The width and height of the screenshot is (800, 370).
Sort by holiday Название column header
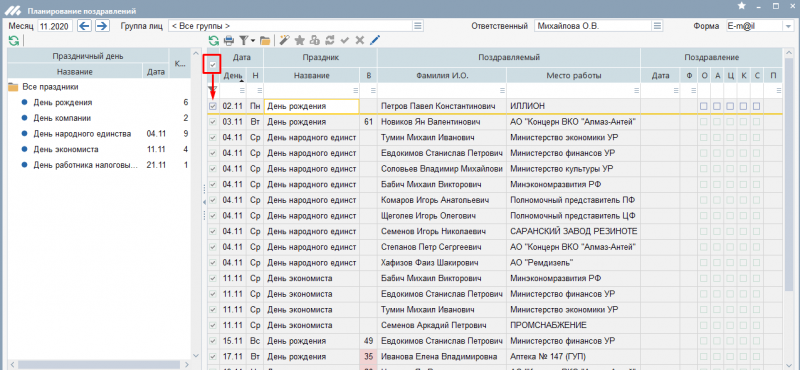pos(312,76)
